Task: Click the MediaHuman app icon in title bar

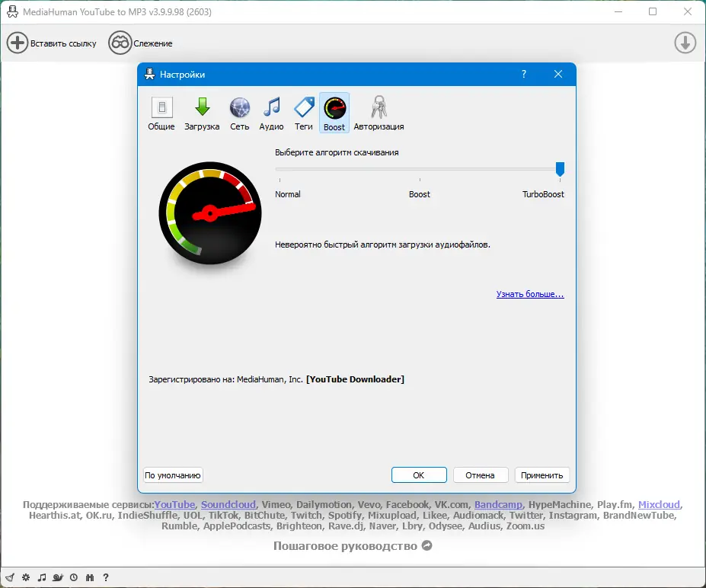Action: point(13,11)
